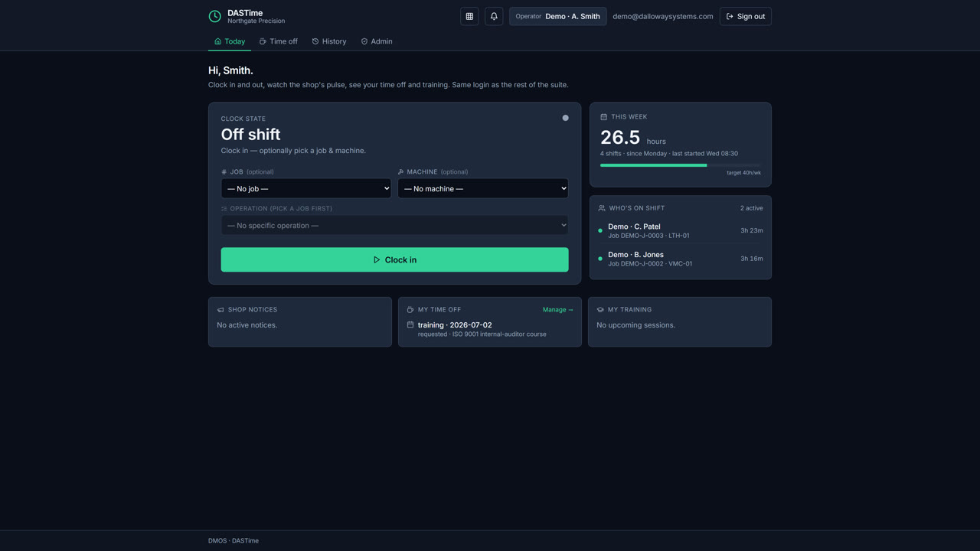This screenshot has width=980, height=551.
Task: Click the Off shift heading
Action: (x=250, y=135)
